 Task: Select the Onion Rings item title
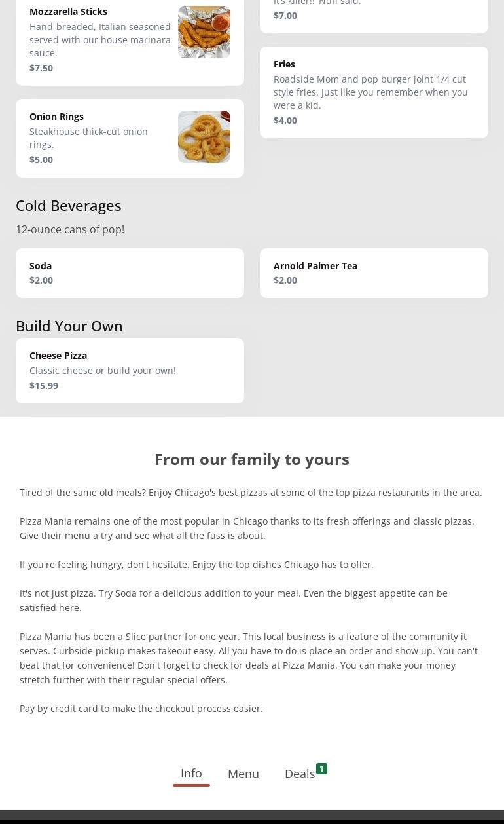point(56,117)
